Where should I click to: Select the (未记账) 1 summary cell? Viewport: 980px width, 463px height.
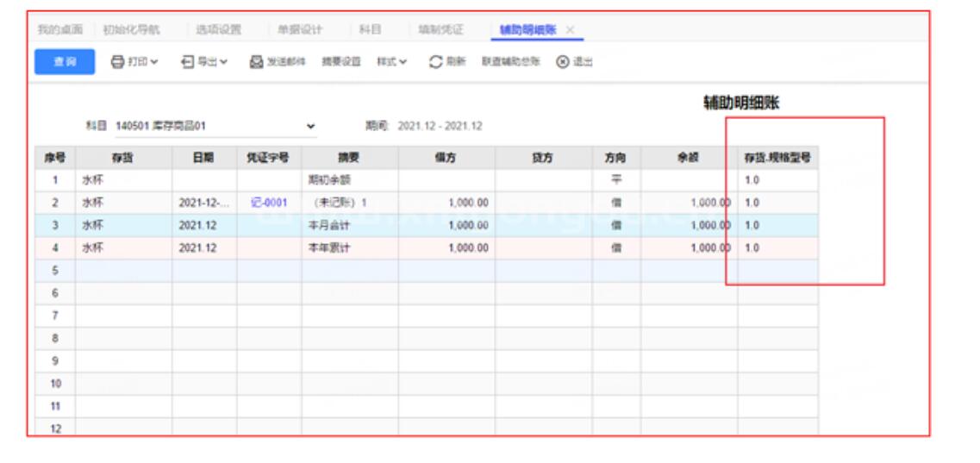350,203
